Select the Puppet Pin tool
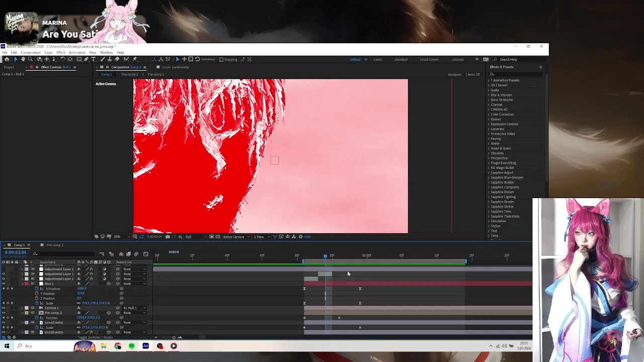 pyautogui.click(x=134, y=59)
